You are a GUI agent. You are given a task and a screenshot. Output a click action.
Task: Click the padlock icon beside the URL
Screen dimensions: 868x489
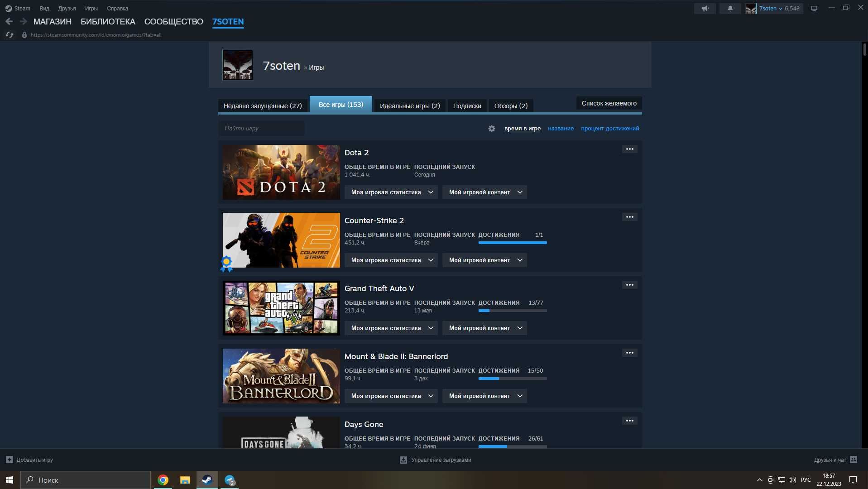click(24, 35)
